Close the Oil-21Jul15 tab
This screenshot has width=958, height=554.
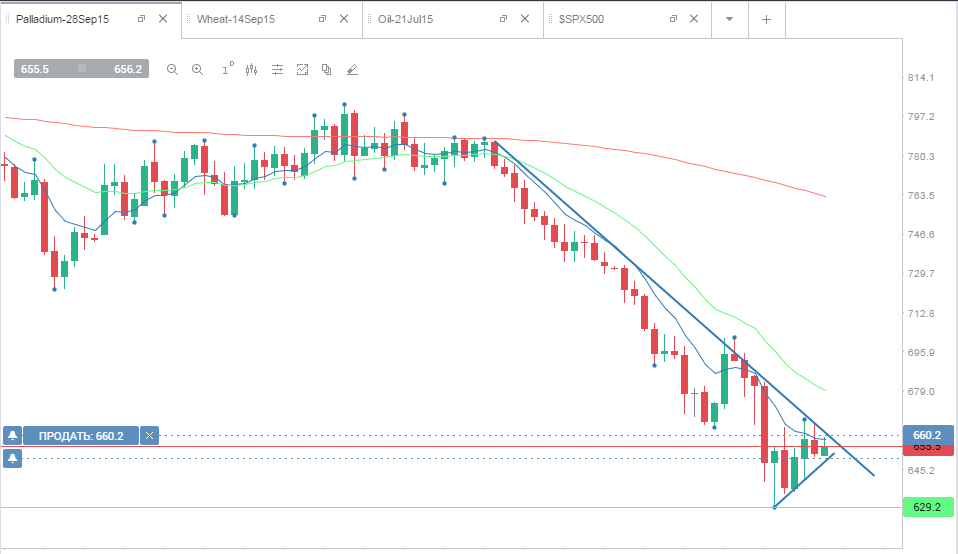[525, 19]
